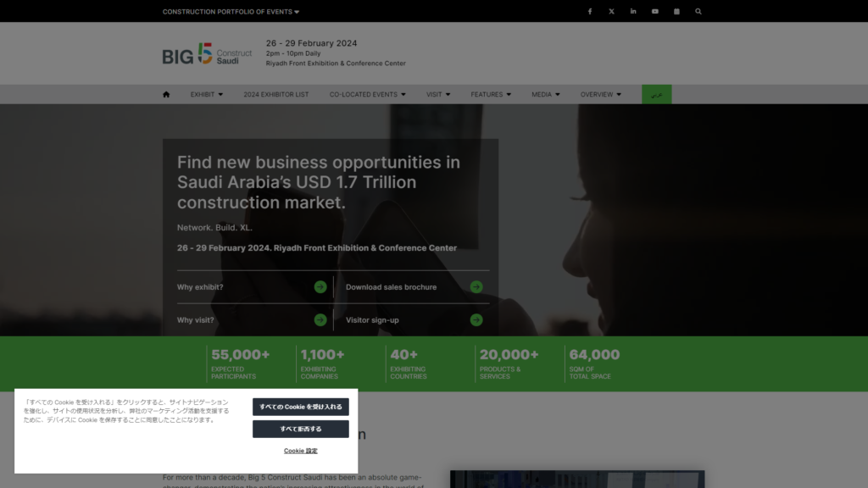Open the Why exhibit? link

200,287
